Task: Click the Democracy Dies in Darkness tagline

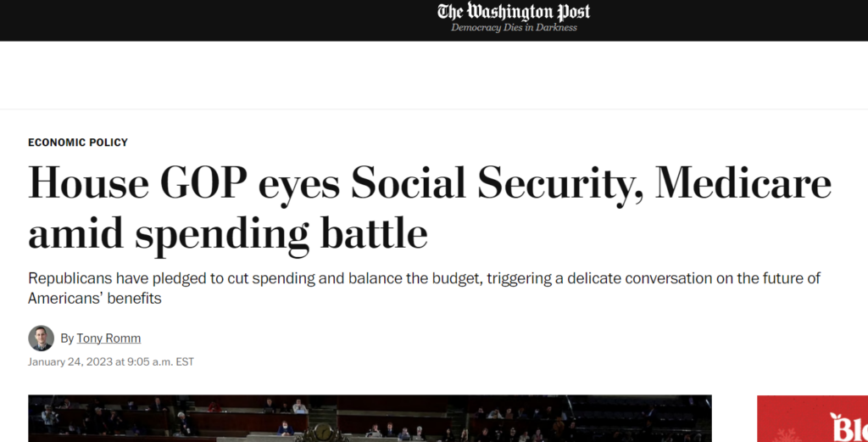Action: [514, 28]
